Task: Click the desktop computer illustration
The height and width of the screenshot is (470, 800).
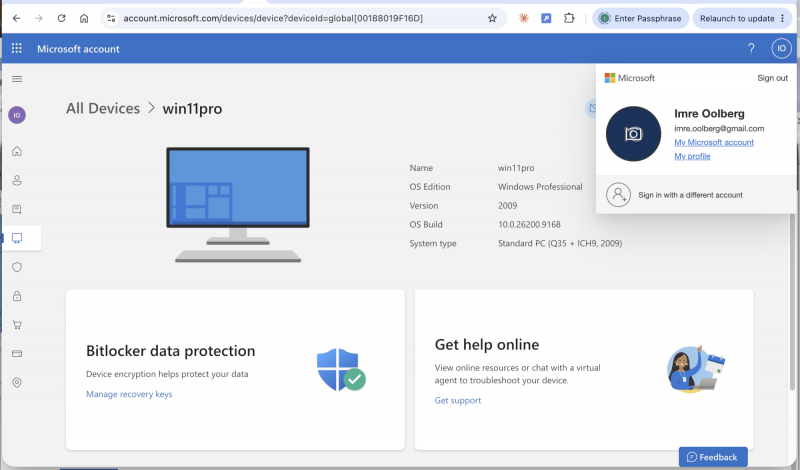Action: [x=238, y=205]
